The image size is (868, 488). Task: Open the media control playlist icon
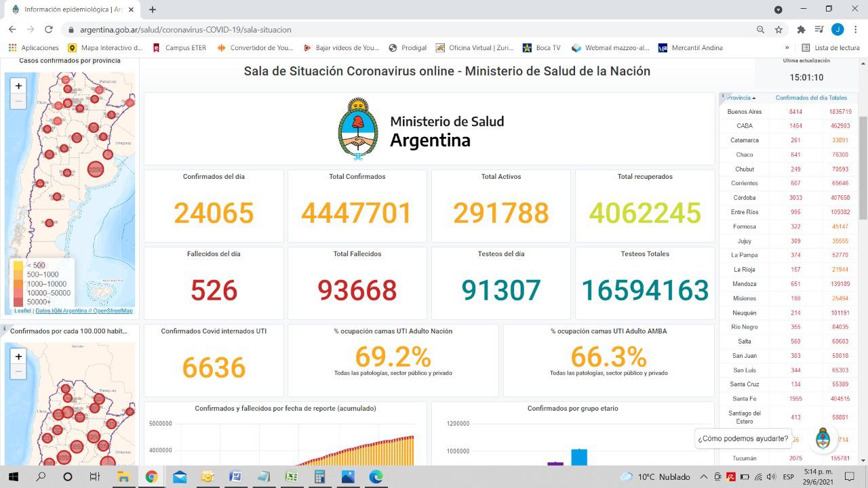[819, 30]
